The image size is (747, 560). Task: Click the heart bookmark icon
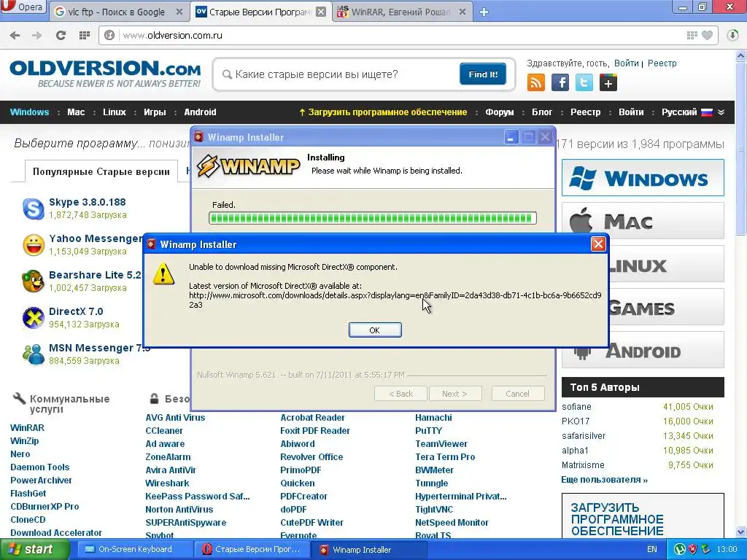[x=708, y=35]
